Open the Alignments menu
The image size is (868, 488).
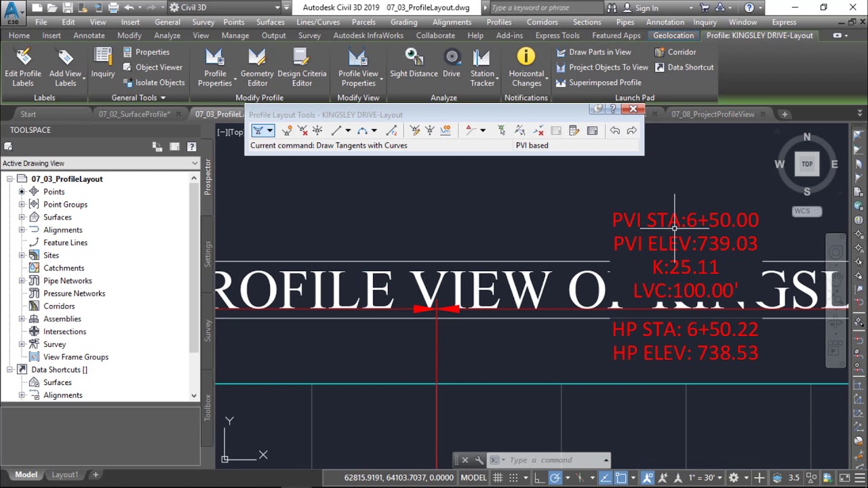point(452,22)
